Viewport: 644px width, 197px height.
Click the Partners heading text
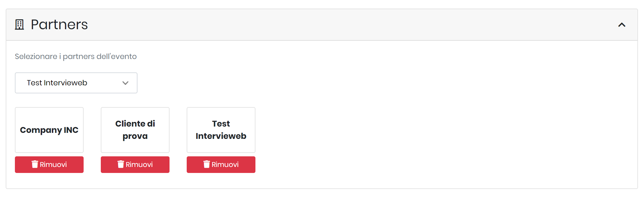(59, 25)
